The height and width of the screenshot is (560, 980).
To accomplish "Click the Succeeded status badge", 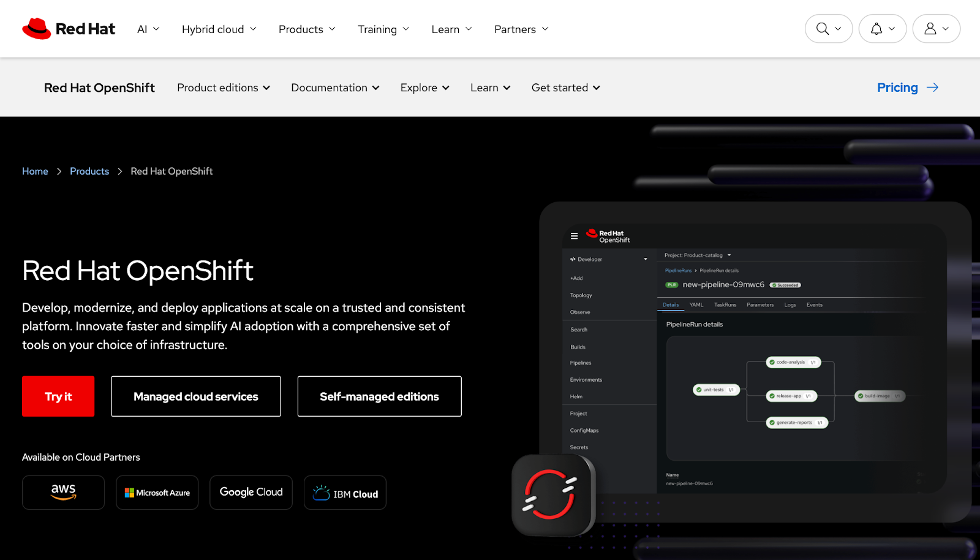I will [785, 285].
